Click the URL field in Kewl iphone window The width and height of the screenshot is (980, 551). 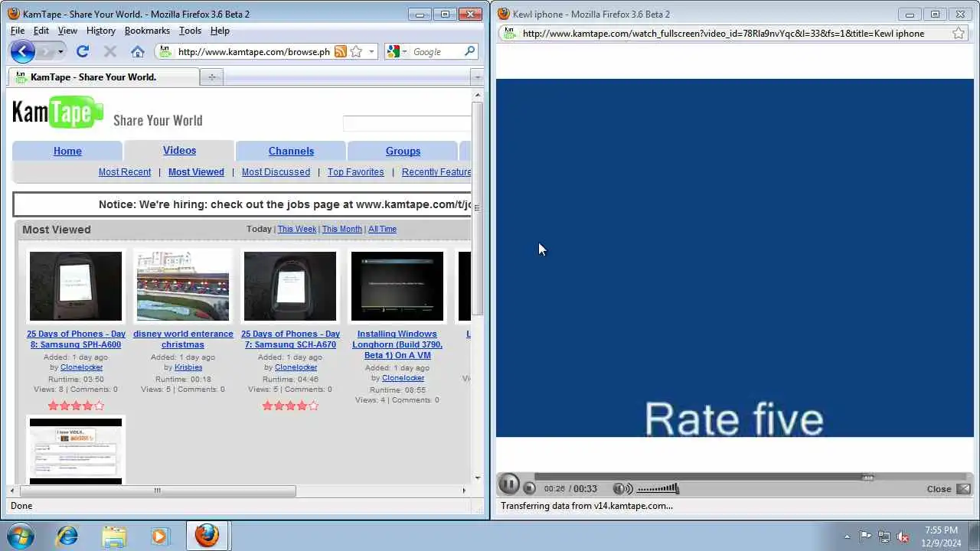[724, 34]
